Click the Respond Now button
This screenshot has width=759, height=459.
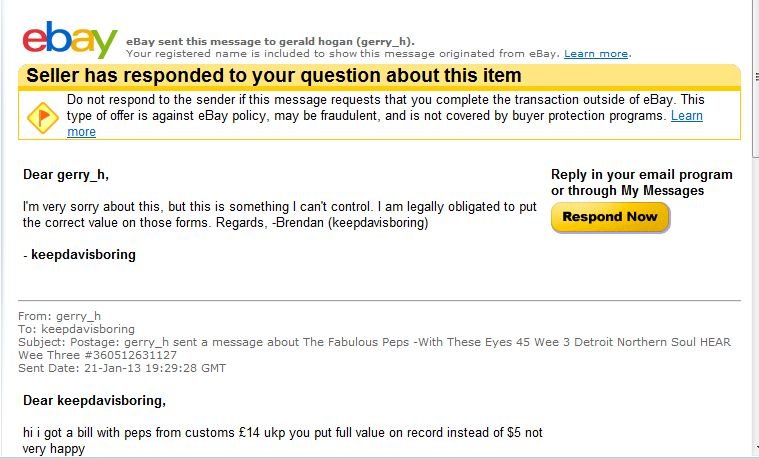coord(610,217)
